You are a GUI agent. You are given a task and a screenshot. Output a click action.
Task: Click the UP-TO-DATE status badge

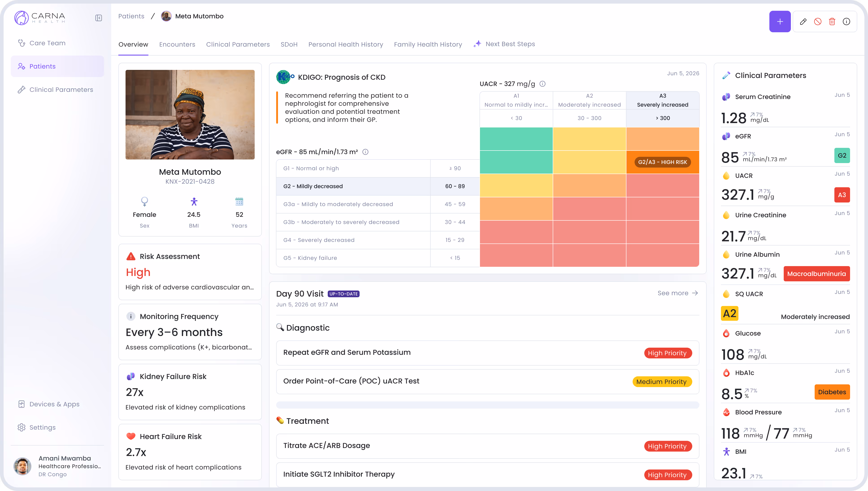coord(343,294)
